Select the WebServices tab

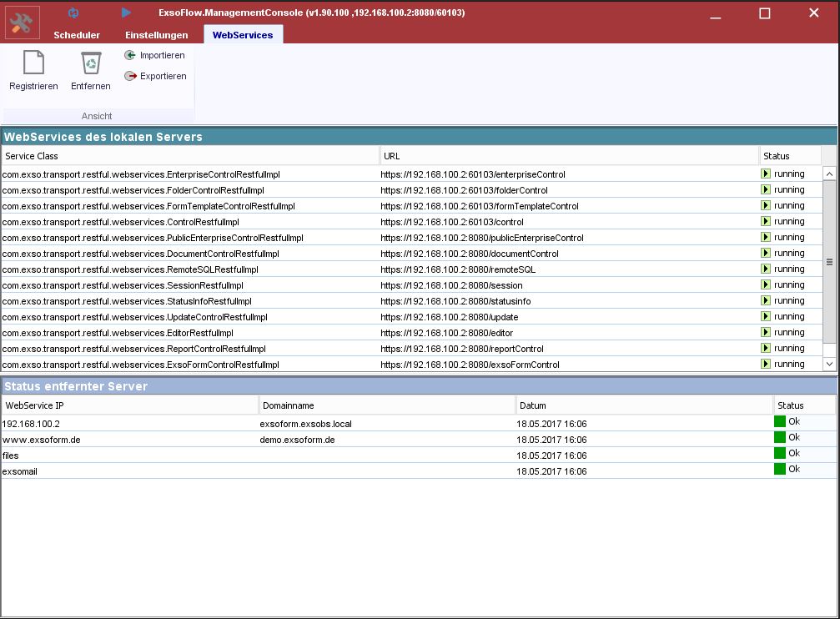coord(243,35)
